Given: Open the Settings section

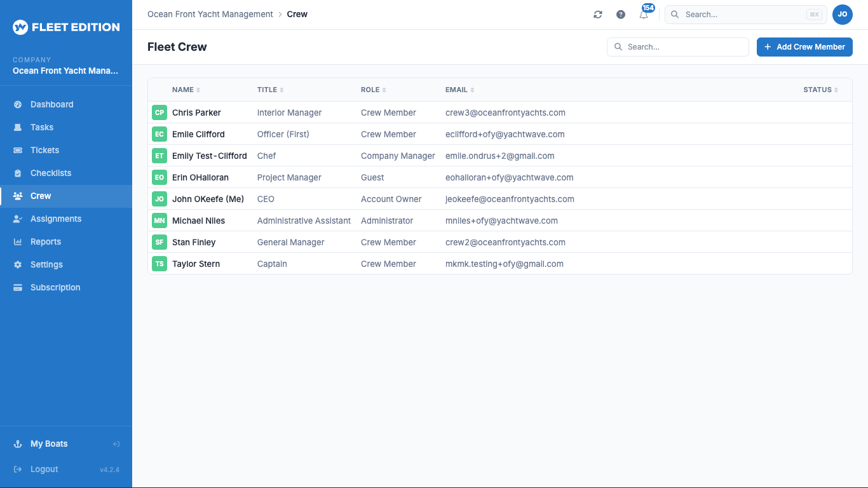Looking at the screenshot, I should (x=66, y=264).
